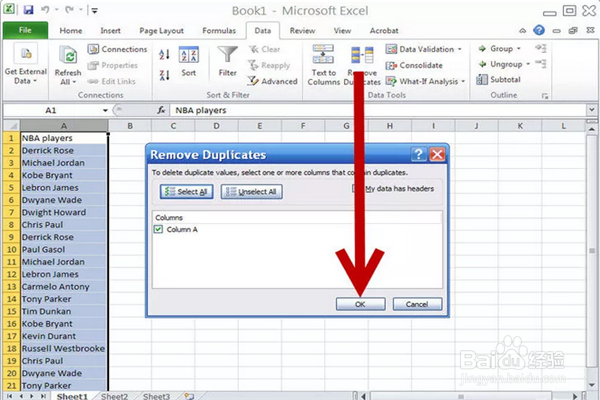Click the Select All corner of worksheet

click(11, 126)
